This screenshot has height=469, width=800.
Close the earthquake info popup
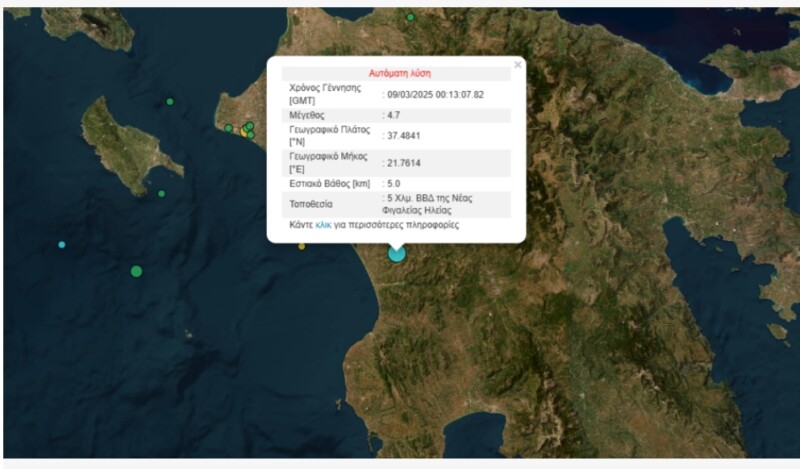click(x=517, y=65)
